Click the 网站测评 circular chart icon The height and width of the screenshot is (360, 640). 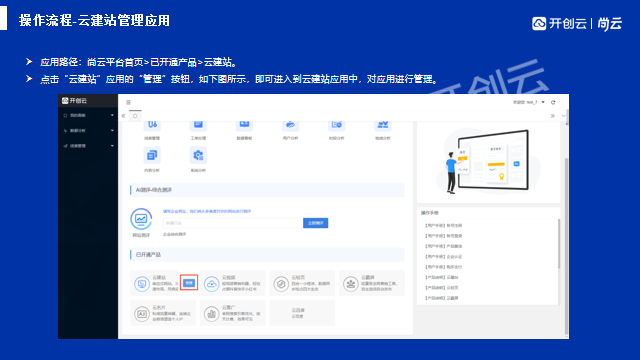click(x=141, y=219)
